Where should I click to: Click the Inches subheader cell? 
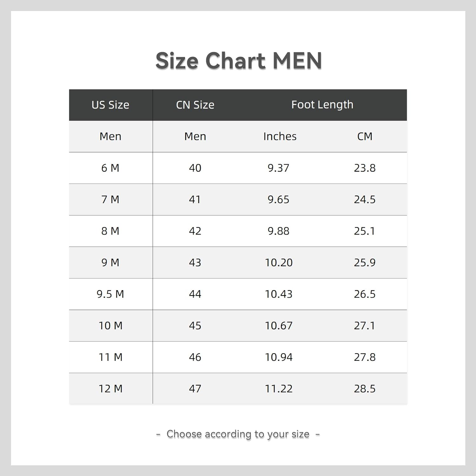pos(280,136)
